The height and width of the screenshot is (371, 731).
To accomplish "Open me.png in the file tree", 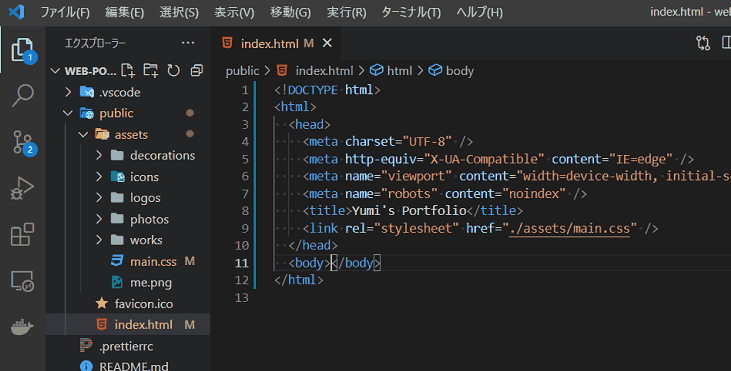I will [x=151, y=282].
